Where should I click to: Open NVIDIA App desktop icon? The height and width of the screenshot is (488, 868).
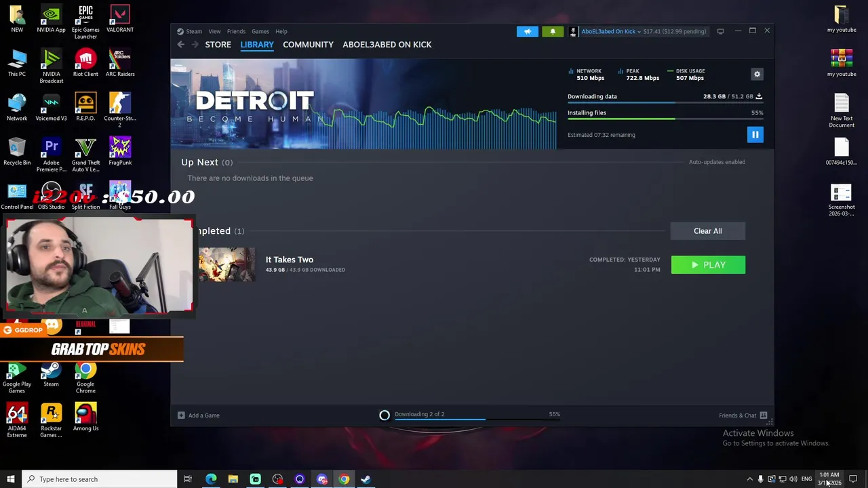click(x=52, y=20)
